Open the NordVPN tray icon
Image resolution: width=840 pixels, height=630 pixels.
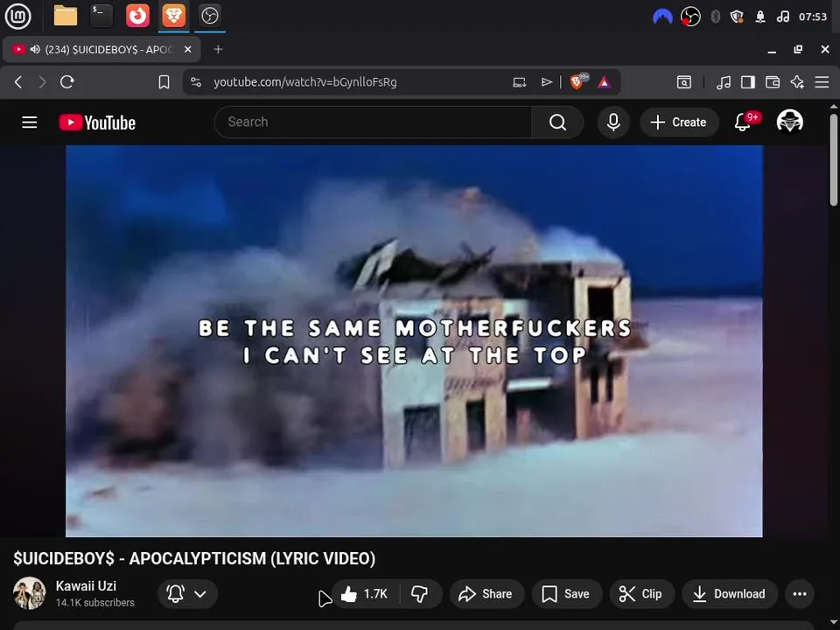(x=662, y=17)
